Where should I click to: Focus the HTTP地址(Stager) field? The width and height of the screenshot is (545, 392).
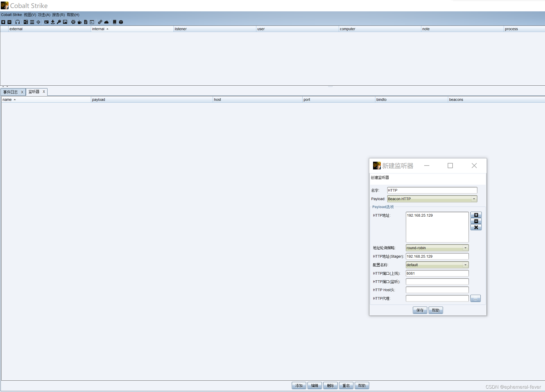437,256
